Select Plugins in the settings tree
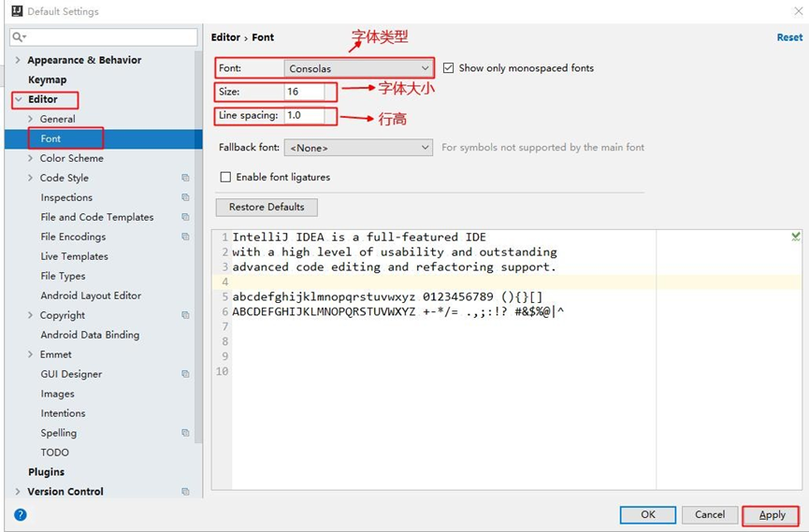 tap(47, 471)
